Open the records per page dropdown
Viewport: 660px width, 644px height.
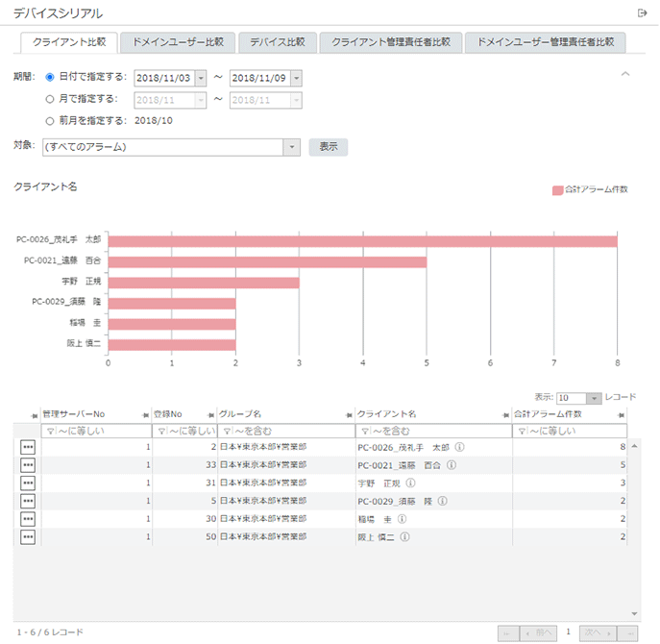[x=594, y=397]
